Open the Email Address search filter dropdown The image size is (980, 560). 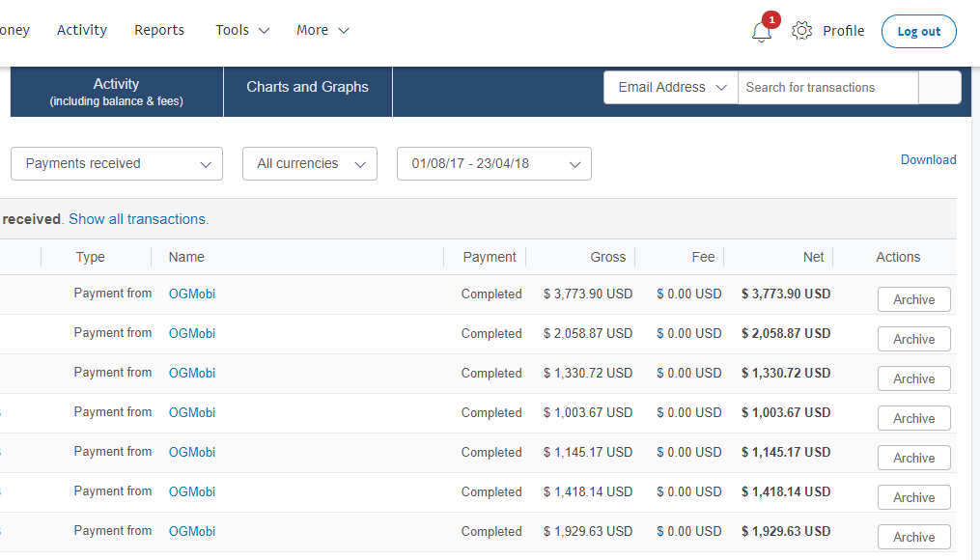tap(670, 87)
